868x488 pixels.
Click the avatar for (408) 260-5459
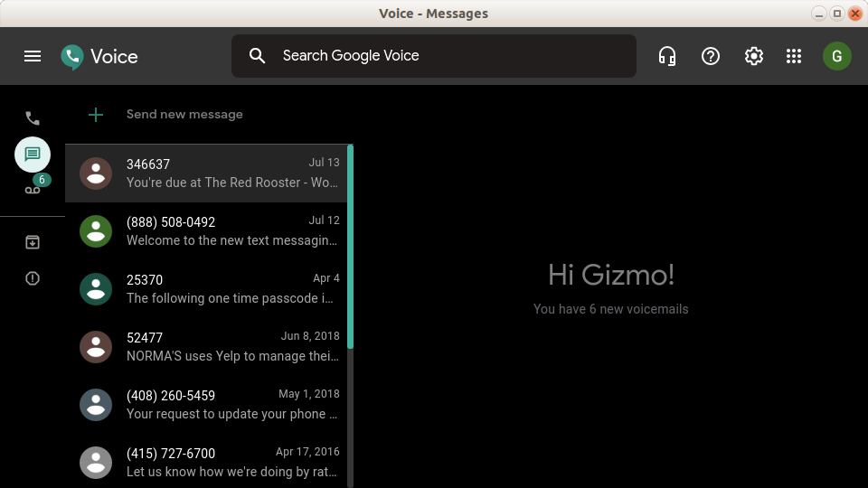[x=96, y=405]
